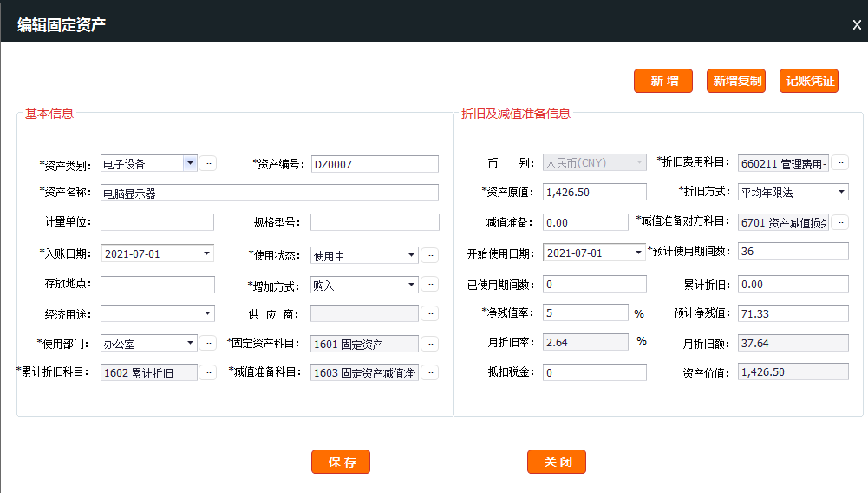Screen dimensions: 868x493
Task: Expand the 折旧方式 dropdown list
Action: pyautogui.click(x=841, y=192)
